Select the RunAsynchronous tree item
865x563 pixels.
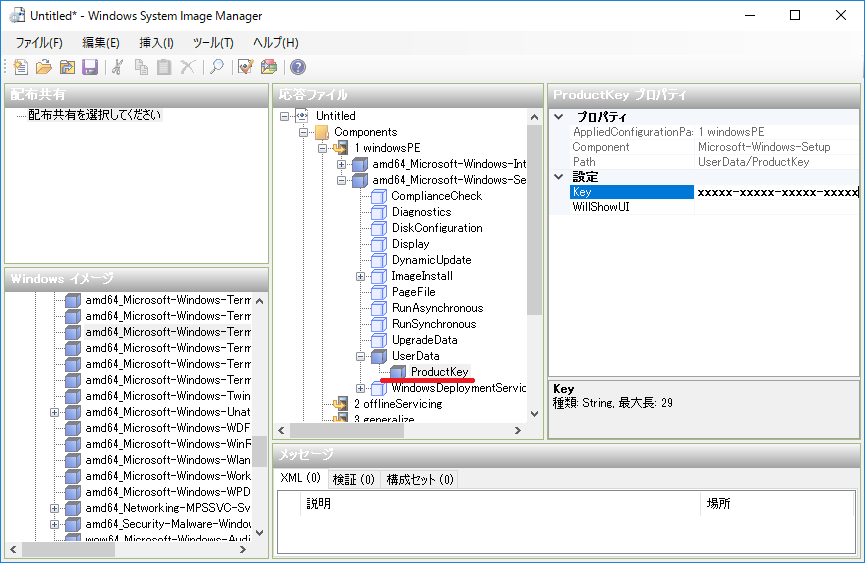[437, 308]
